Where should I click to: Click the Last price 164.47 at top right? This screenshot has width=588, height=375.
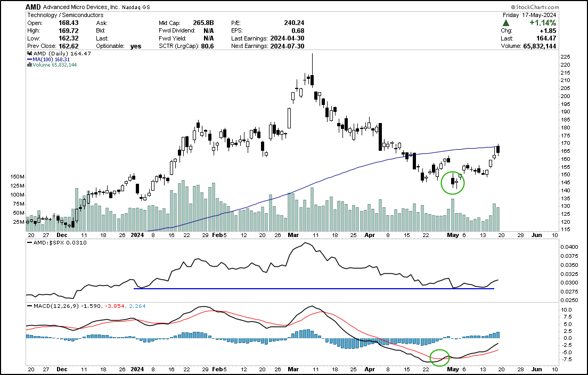click(546, 38)
